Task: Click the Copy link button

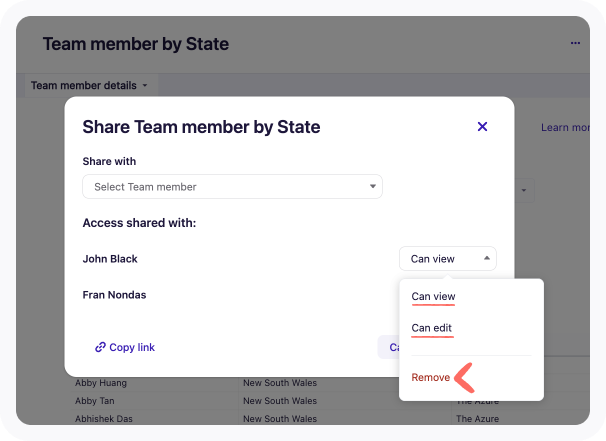Action: point(125,347)
